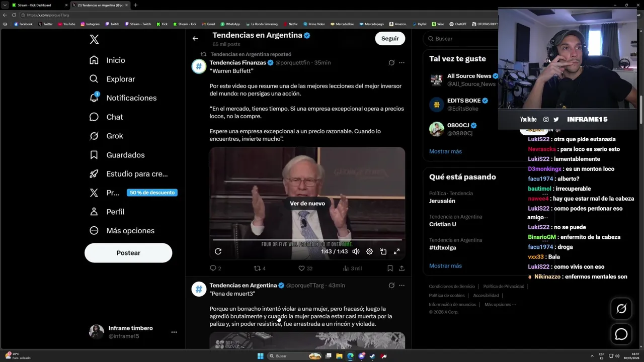This screenshot has height=362, width=644.
Task: Click Grok icon on Tendencias Finanzas post
Action: [391, 63]
